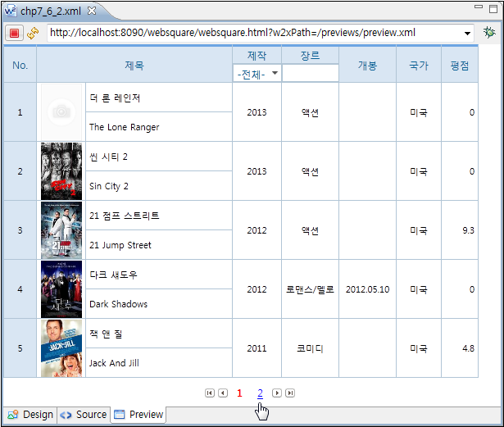Switch to the Design tab
Image resolution: width=504 pixels, height=427 pixels.
point(30,415)
